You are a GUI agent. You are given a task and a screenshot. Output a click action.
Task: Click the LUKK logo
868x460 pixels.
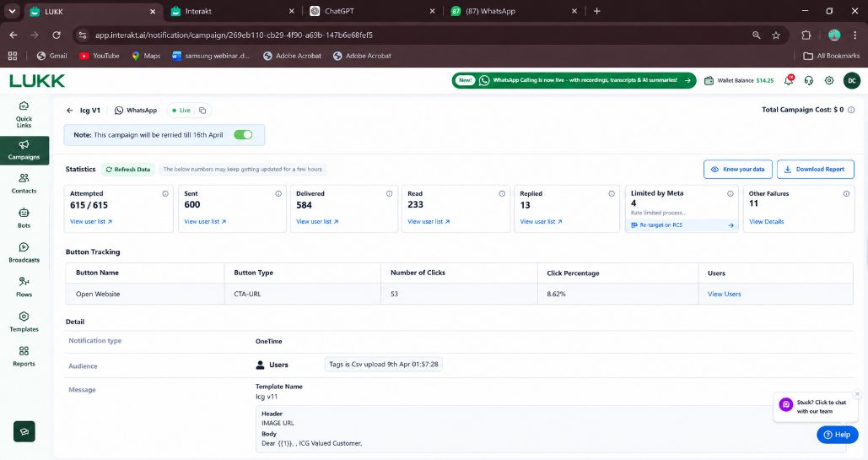tap(37, 81)
